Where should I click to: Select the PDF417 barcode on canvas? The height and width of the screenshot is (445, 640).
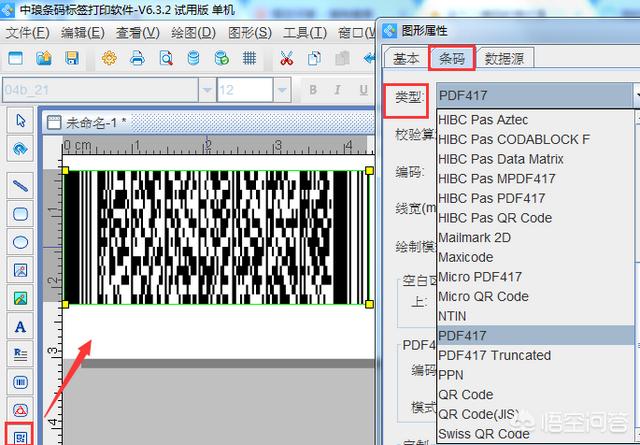[217, 238]
